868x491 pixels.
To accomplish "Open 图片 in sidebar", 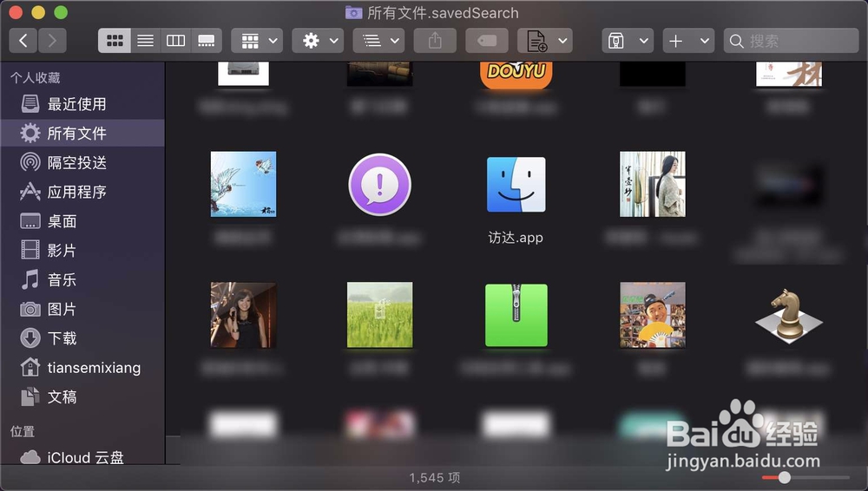I will [82, 309].
